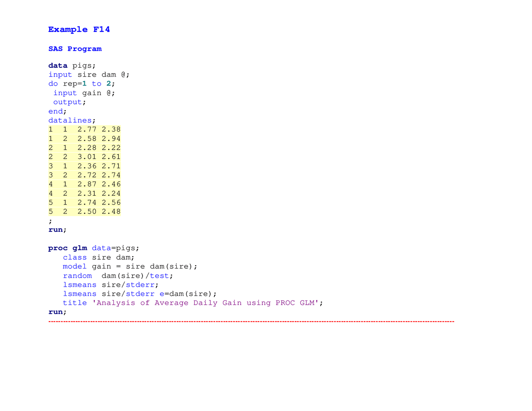The image size is (532, 411).
Task: Click the red dashed separator line
Action: pos(251,322)
